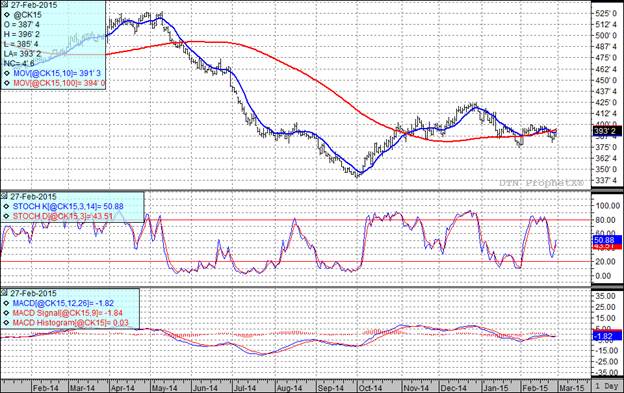This screenshot has width=624, height=393.
Task: Click the stochastic pane legend corner icon
Action: [5, 196]
